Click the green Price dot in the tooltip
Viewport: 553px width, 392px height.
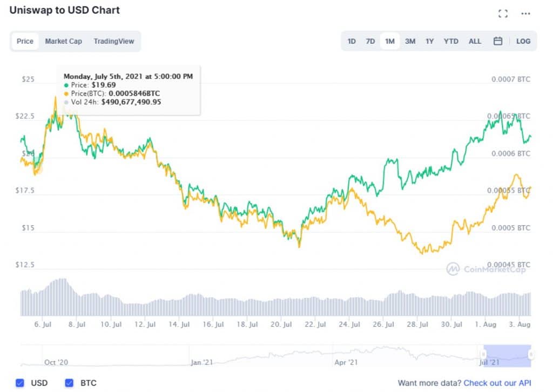tap(67, 84)
